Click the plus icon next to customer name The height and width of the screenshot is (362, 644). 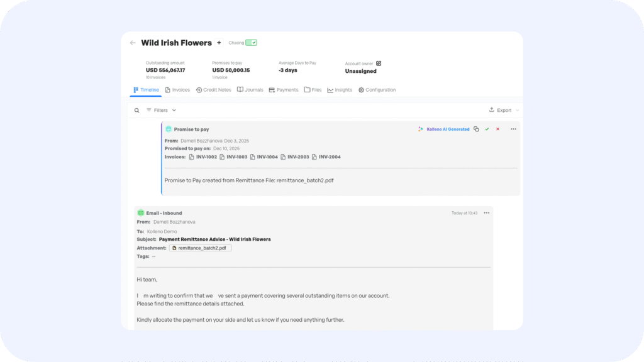coord(219,43)
